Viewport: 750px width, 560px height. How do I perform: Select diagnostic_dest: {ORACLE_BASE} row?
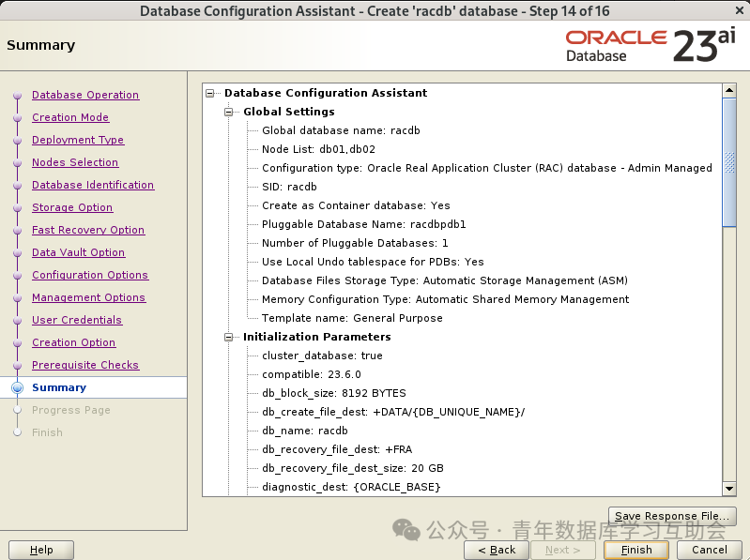coord(351,487)
